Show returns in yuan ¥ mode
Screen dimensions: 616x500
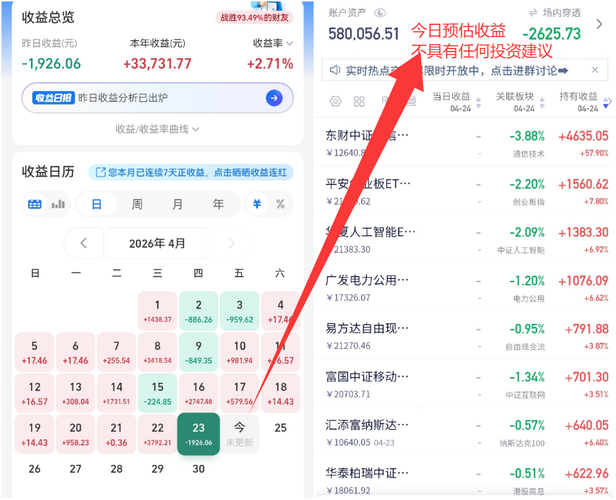pos(257,204)
